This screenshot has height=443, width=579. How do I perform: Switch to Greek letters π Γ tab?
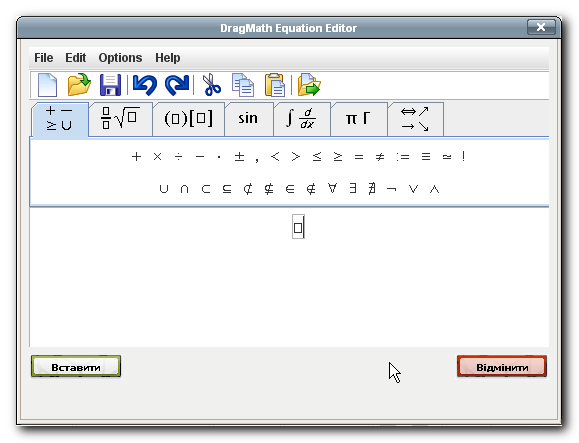[x=358, y=119]
